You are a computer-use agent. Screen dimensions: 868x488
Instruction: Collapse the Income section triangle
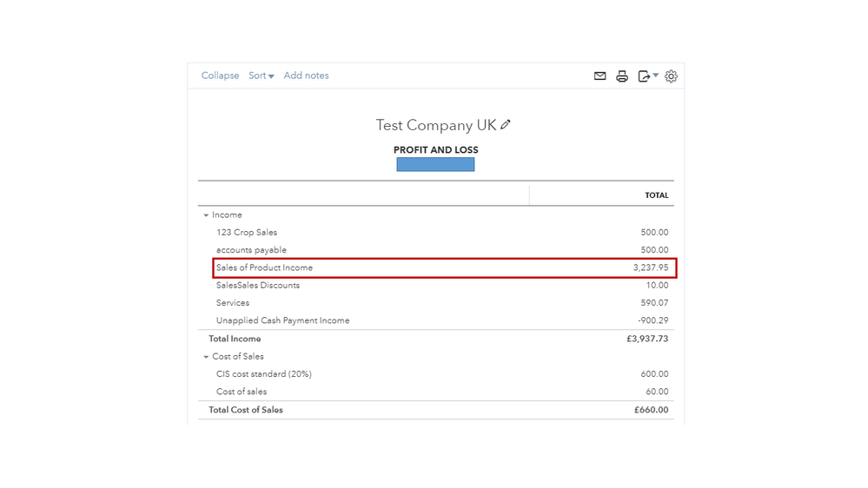click(206, 215)
